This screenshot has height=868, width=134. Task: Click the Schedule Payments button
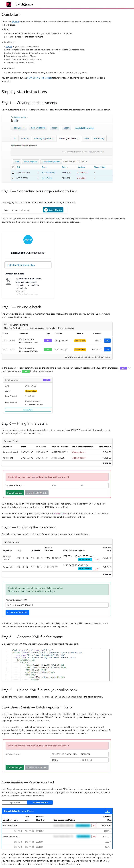click(51, 162)
